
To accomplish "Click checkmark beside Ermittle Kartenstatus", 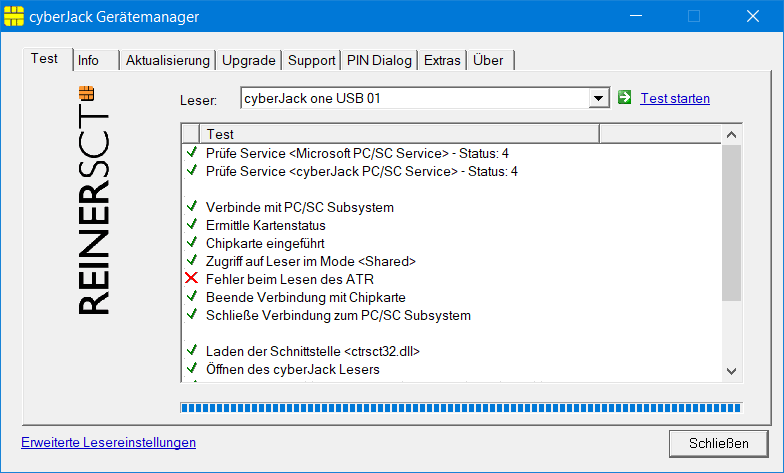I will (192, 224).
